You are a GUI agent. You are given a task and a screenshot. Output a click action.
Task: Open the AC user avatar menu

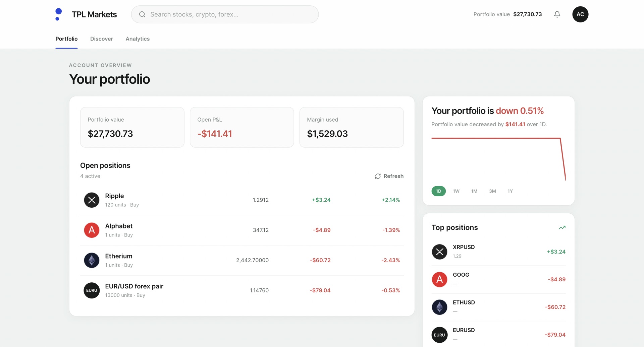[580, 14]
